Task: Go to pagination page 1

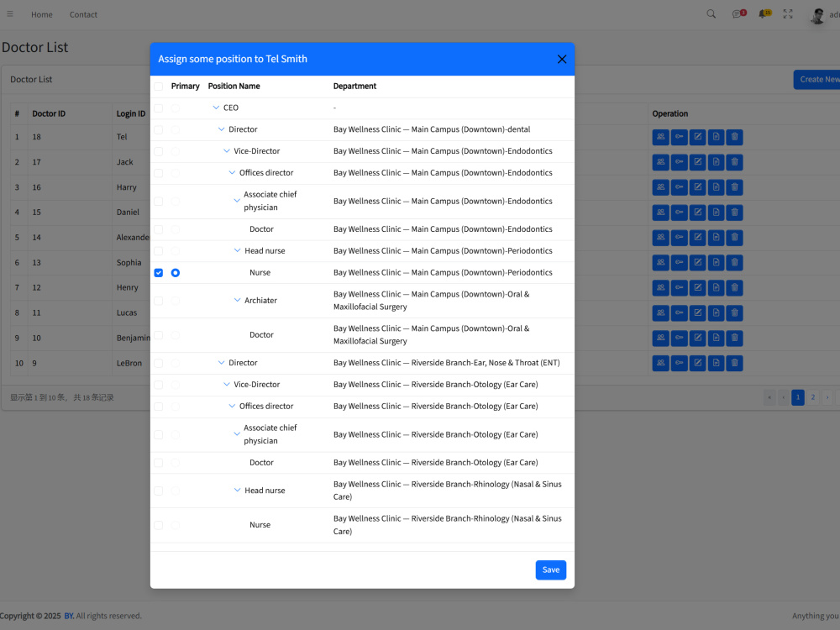Action: click(x=798, y=397)
